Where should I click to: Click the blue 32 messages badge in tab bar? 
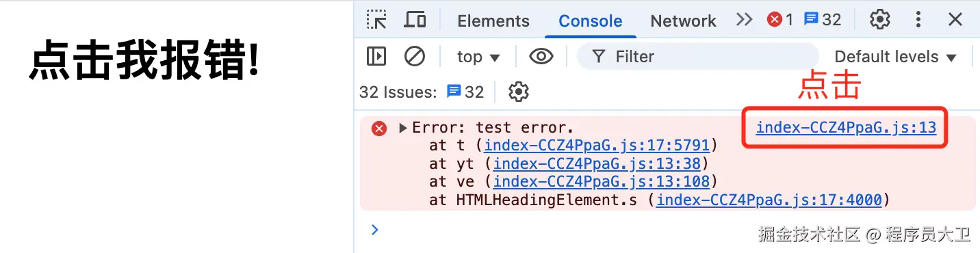tap(823, 20)
